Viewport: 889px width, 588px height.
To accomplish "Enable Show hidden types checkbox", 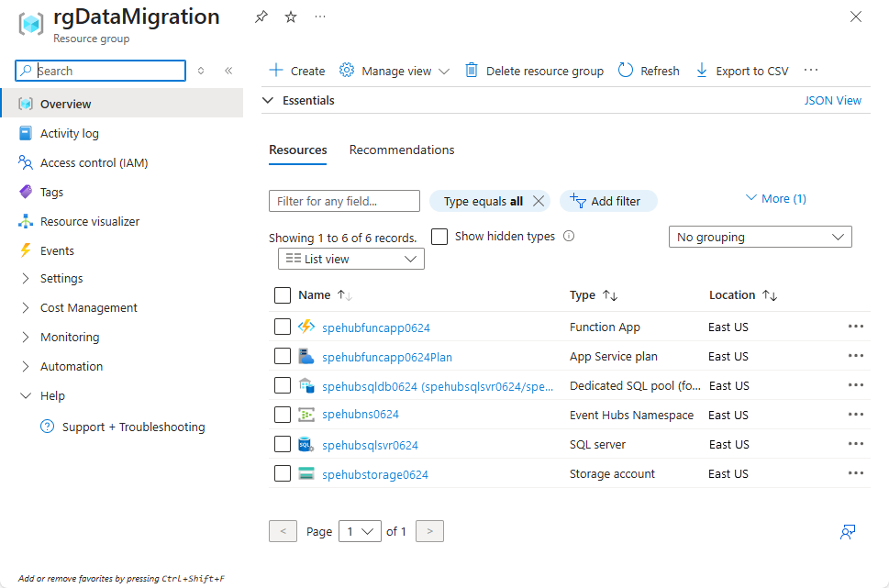I will click(x=439, y=237).
